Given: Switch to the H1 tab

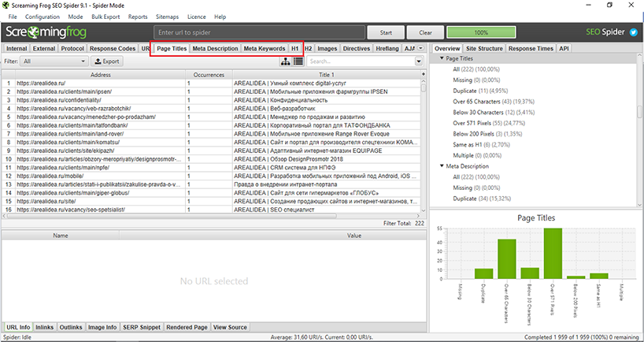Looking at the screenshot, I should pos(295,49).
